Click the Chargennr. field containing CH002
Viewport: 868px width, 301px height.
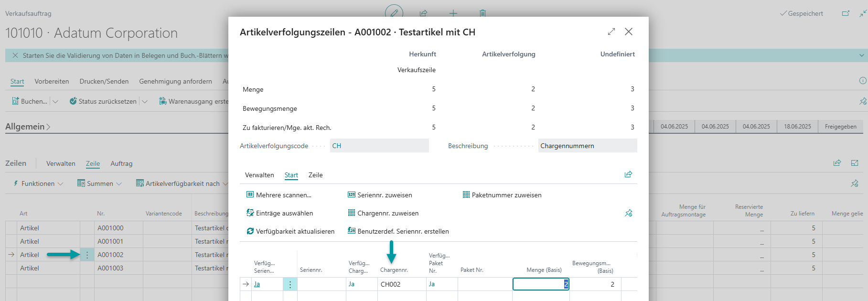click(x=401, y=284)
